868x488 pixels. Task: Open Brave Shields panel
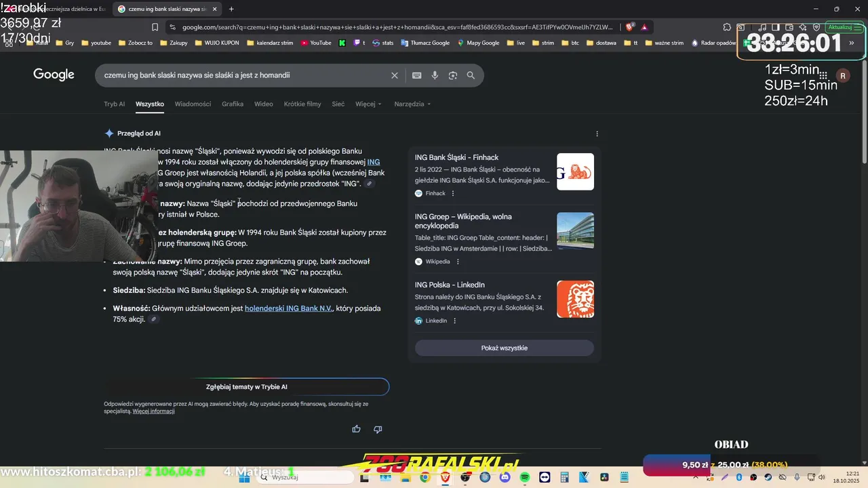click(629, 27)
